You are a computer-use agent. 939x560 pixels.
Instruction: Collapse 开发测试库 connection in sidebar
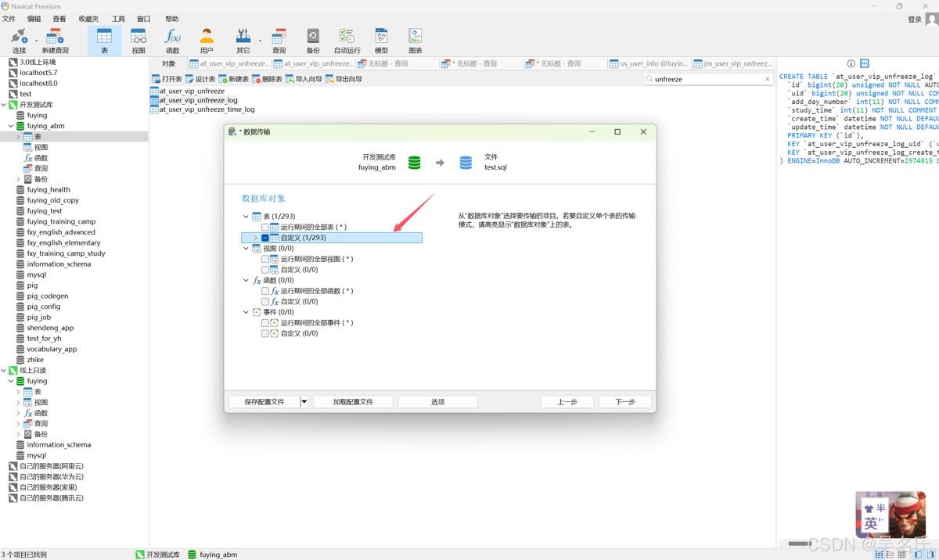coord(3,105)
